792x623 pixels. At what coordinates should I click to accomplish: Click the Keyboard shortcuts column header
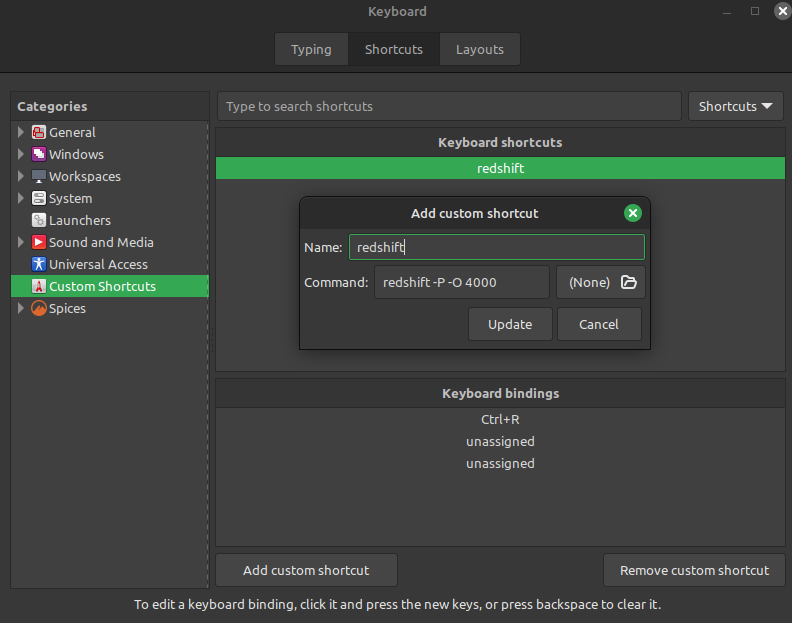(500, 142)
